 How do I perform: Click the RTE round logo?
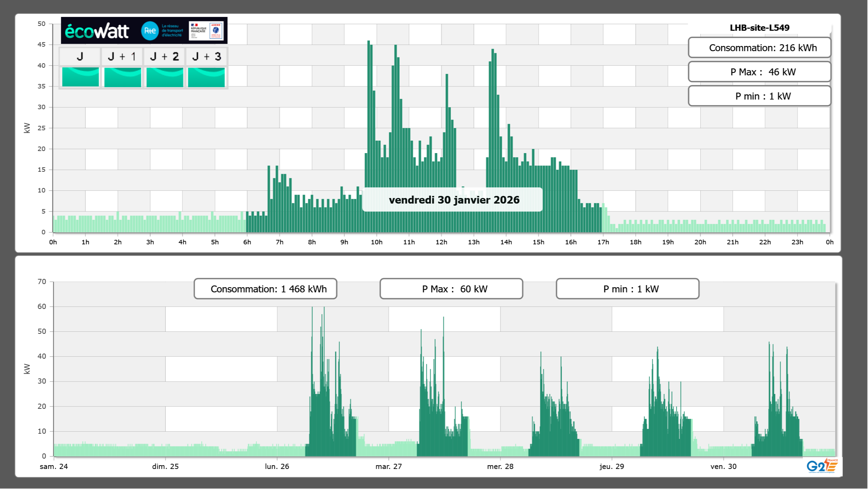click(150, 31)
